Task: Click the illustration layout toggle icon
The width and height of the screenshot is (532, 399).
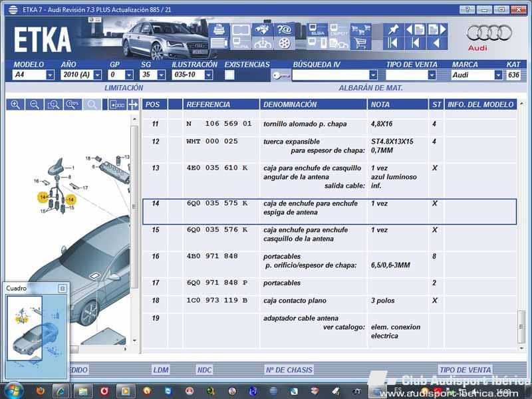Action: point(118,104)
